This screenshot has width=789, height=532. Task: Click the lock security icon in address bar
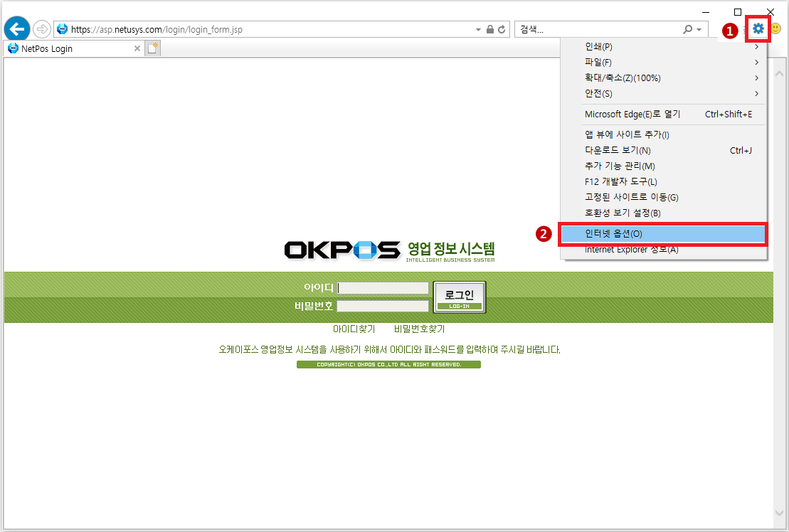click(490, 29)
